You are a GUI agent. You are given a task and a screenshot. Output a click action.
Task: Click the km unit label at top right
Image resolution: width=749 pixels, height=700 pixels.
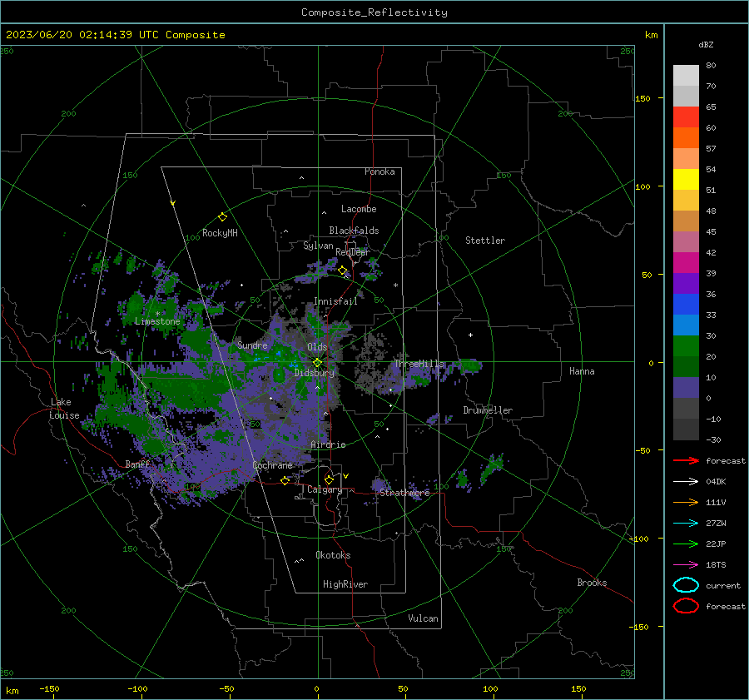point(652,35)
